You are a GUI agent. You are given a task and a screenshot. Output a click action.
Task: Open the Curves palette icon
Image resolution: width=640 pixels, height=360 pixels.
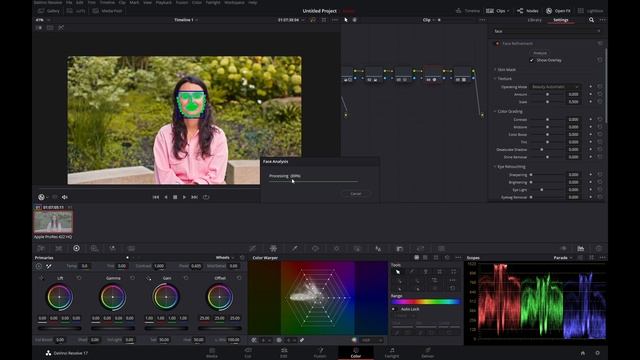coord(253,248)
